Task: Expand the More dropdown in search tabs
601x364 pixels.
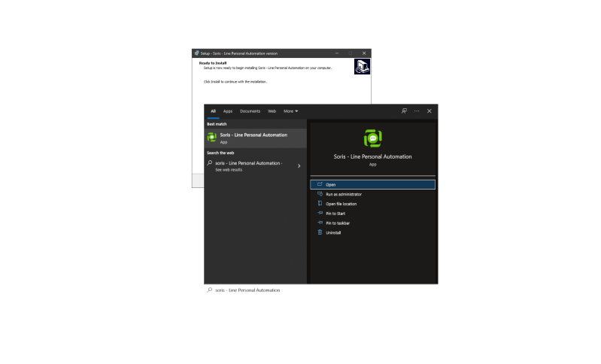Action: click(290, 111)
